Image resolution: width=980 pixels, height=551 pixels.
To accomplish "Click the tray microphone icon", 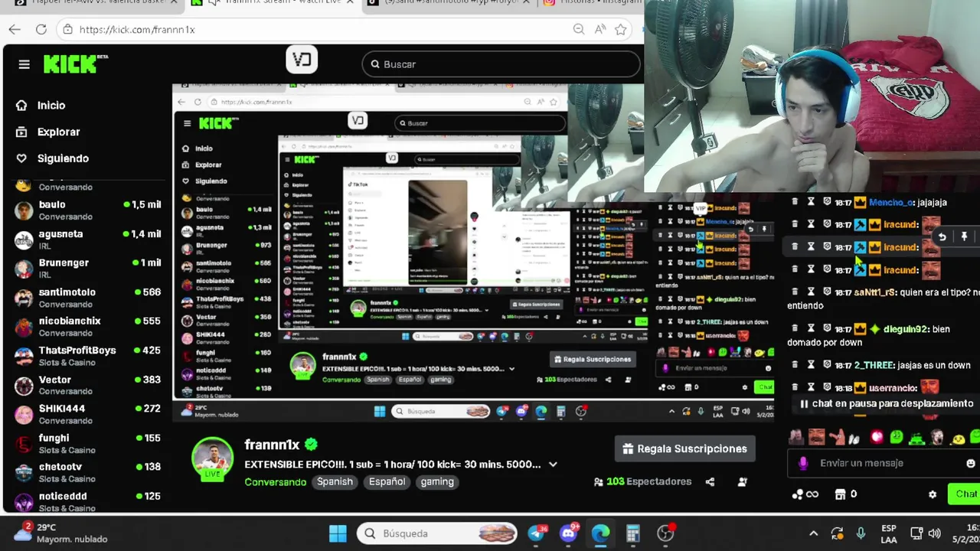I will pos(861,533).
